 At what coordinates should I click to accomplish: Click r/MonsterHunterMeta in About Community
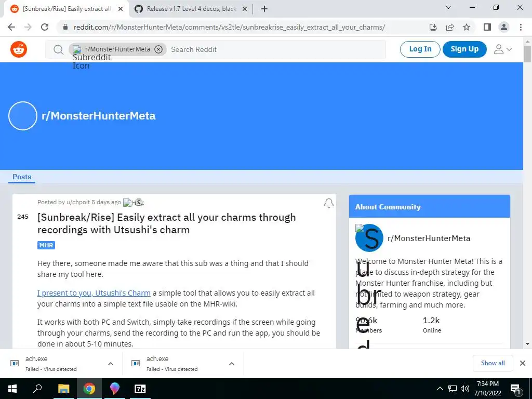(429, 238)
